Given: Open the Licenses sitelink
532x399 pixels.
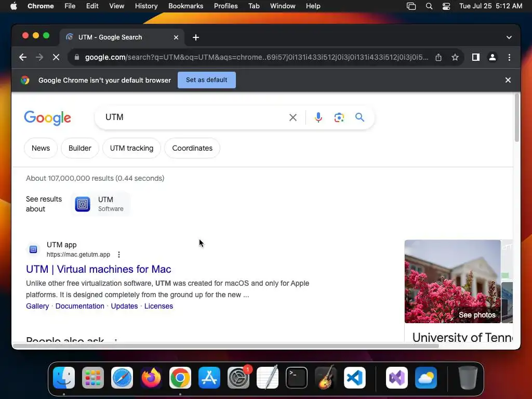Looking at the screenshot, I should [158, 306].
